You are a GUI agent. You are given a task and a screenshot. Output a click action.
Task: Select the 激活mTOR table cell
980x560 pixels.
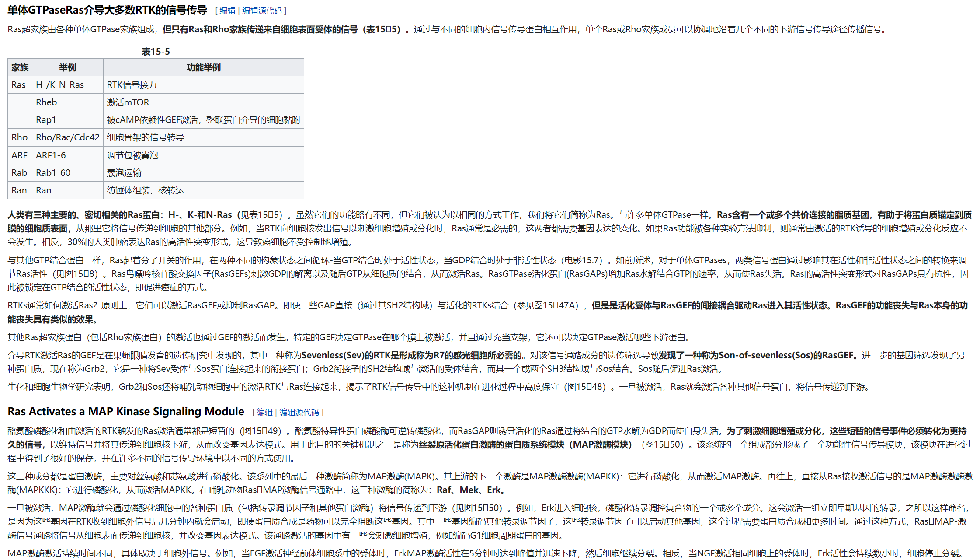pos(204,102)
